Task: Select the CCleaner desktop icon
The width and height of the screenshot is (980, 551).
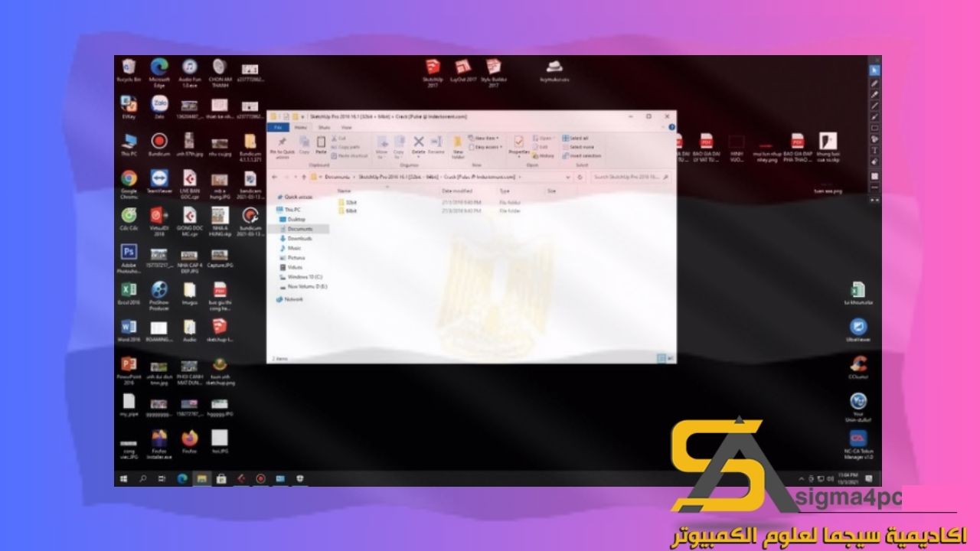Action: 857,367
